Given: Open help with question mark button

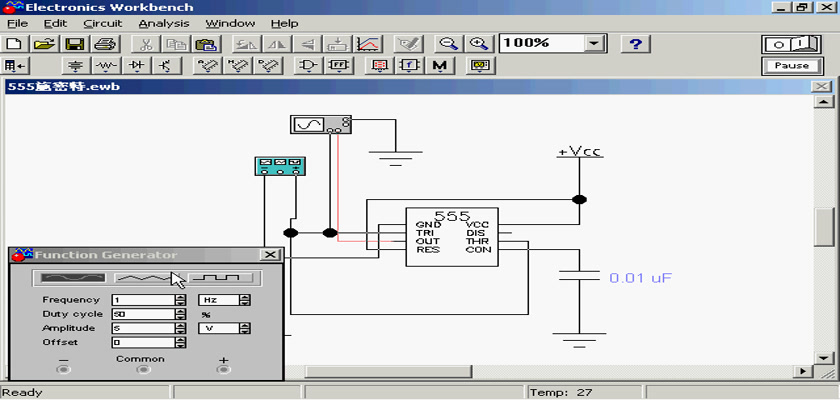Looking at the screenshot, I should point(635,43).
